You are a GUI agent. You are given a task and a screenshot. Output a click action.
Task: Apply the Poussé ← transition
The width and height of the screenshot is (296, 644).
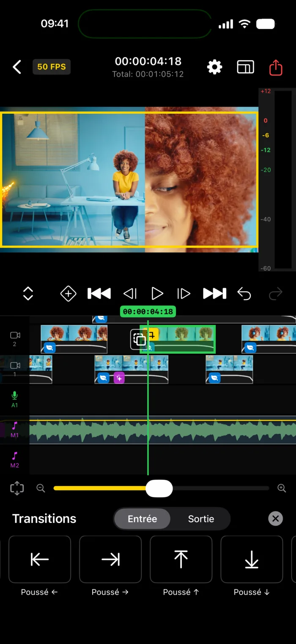pos(40,559)
